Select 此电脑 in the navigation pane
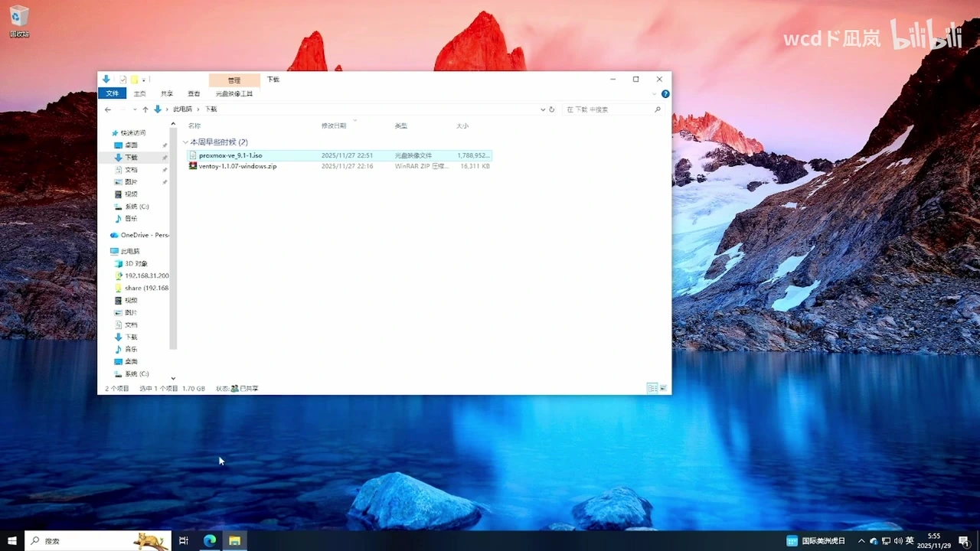Image resolution: width=980 pixels, height=551 pixels. pos(125,251)
